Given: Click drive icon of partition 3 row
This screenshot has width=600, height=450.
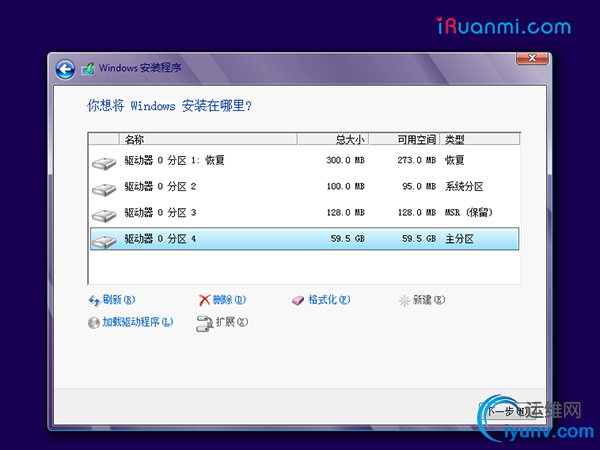Looking at the screenshot, I should click(x=104, y=215).
